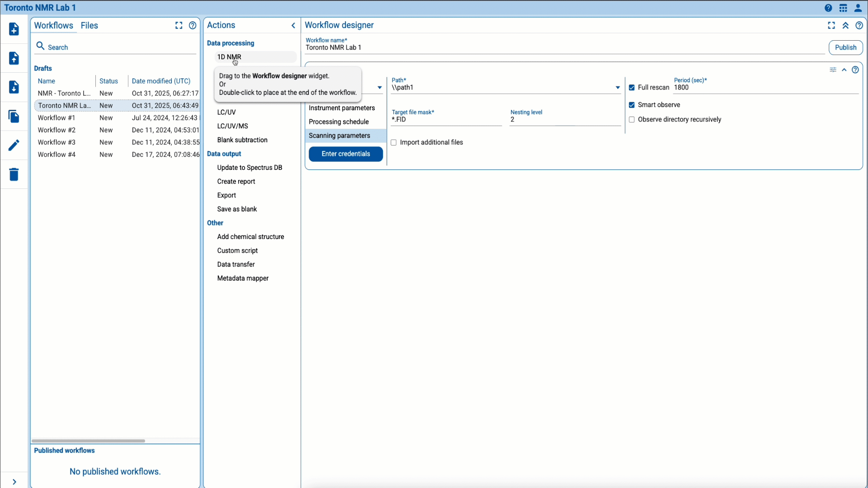Click the pencil edit icon in sidebar
Image resolution: width=868 pixels, height=488 pixels.
(14, 145)
